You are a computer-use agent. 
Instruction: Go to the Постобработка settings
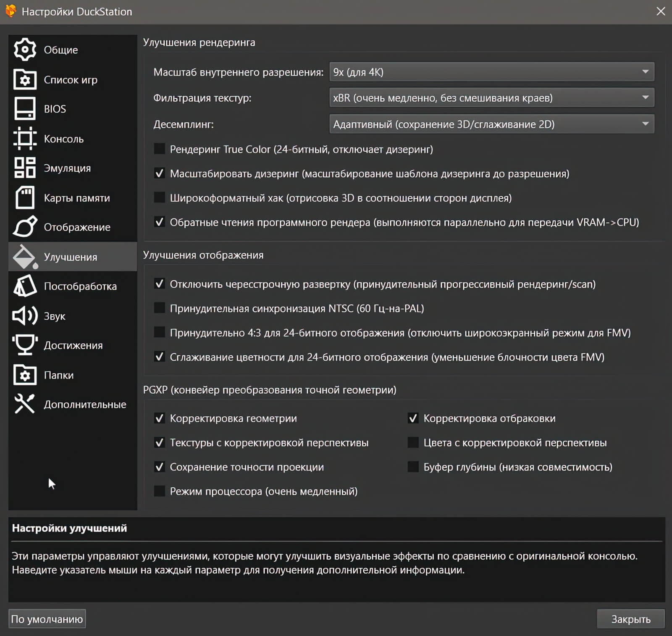point(73,286)
